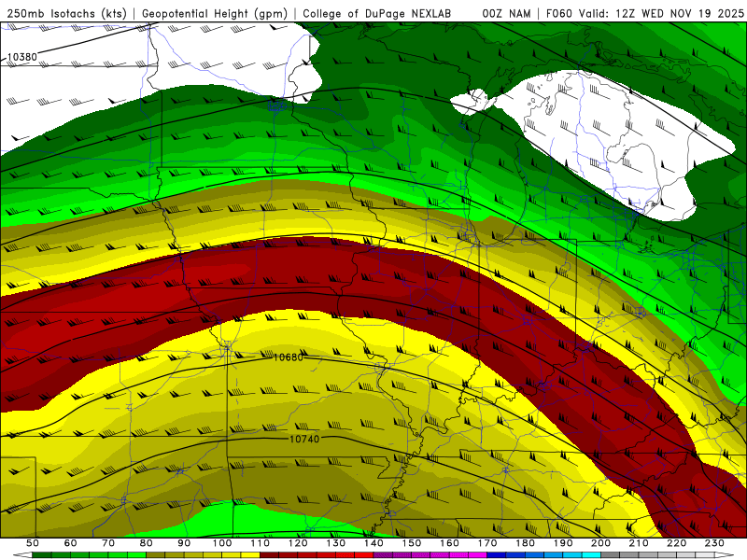
Task: Click the 10740 height contour label
Action: pos(304,439)
